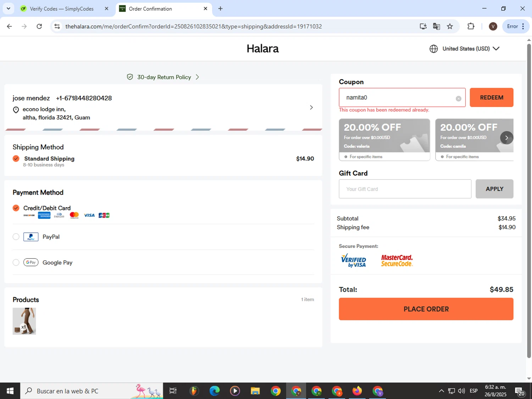Screen dimensions: 532x399
Task: Open the volume control in the tray
Action: [x=461, y=391]
